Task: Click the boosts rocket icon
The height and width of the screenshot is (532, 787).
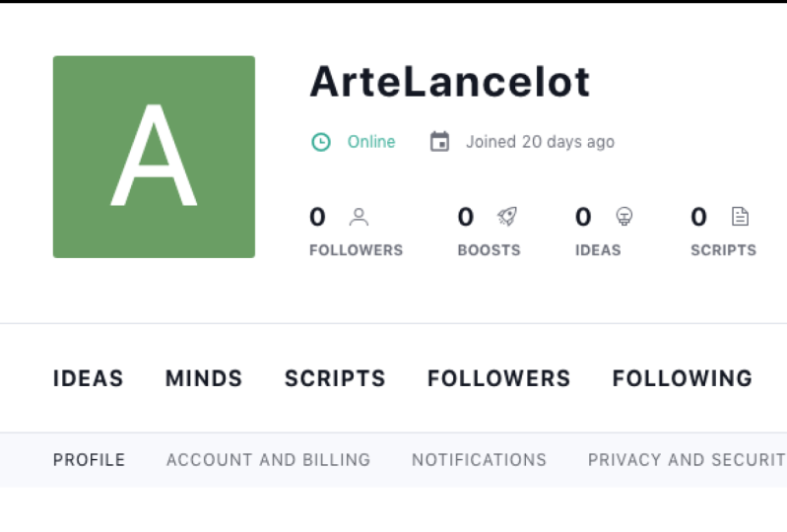Action: click(x=507, y=217)
